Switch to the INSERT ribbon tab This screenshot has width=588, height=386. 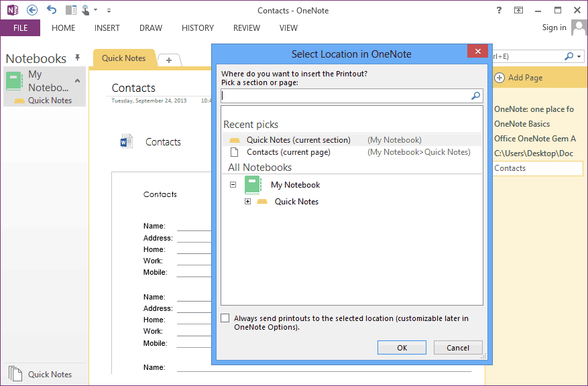107,28
